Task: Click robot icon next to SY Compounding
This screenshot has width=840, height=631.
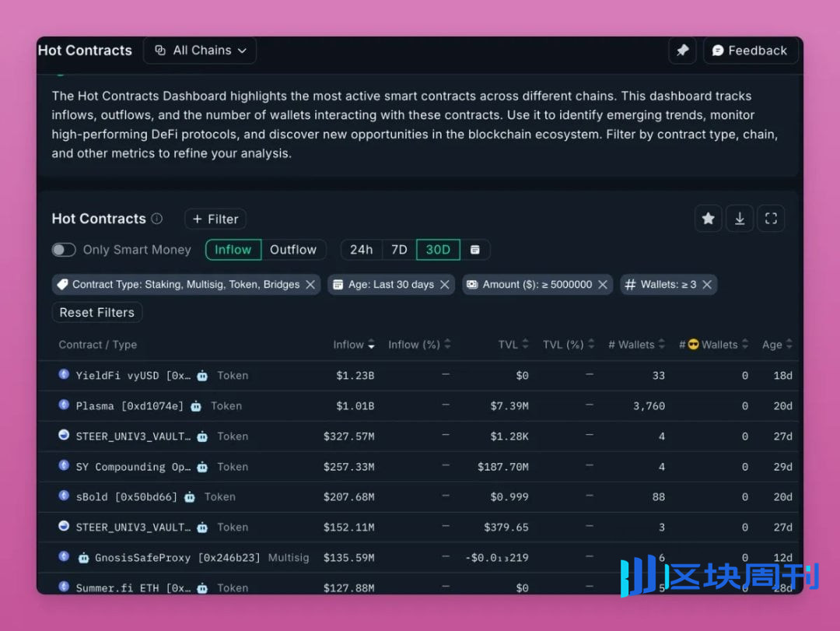Action: pos(202,467)
